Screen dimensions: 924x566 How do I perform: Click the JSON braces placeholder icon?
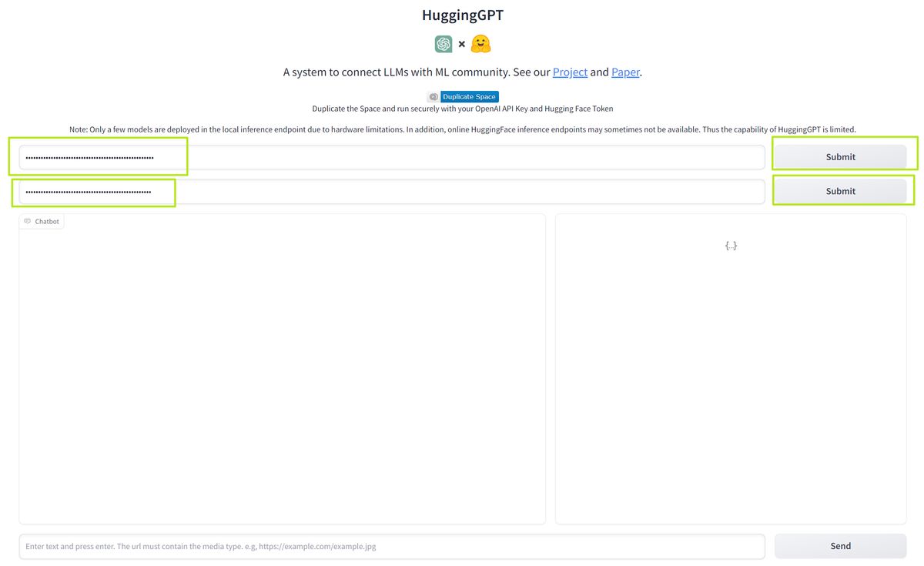point(731,246)
